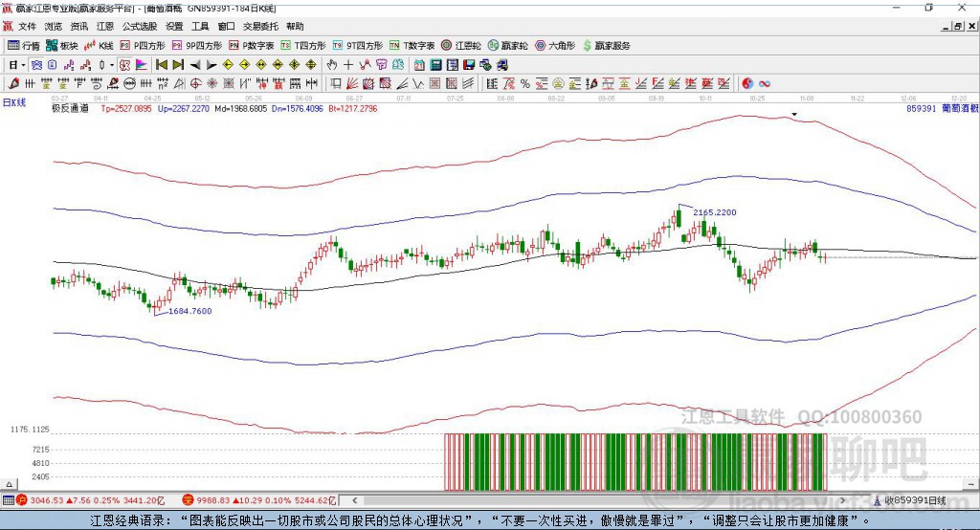
Task: Switch to the K线 candlestick chart
Action: point(99,46)
